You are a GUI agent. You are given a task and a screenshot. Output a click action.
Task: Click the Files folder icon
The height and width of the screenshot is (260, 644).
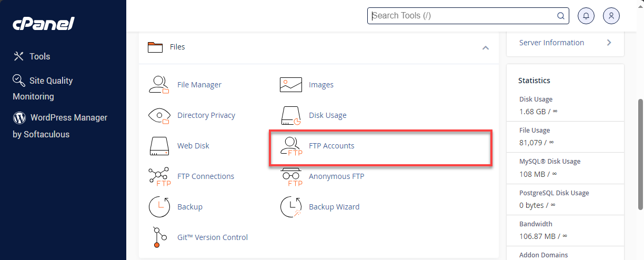pos(155,47)
